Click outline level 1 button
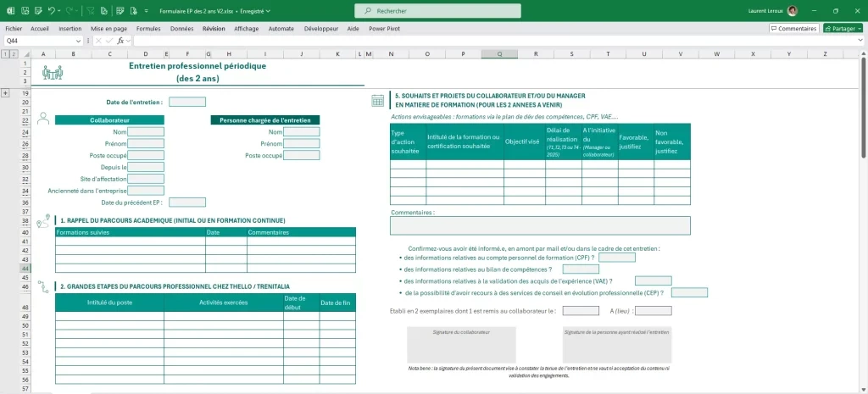 click(x=5, y=53)
